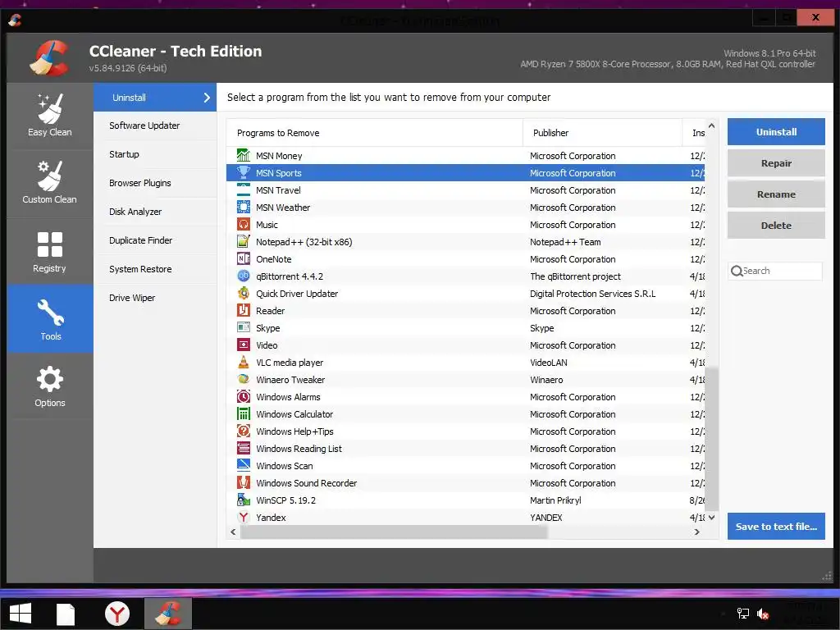This screenshot has height=630, width=840.
Task: Click the Winaero Tweaker icon
Action: click(x=243, y=379)
